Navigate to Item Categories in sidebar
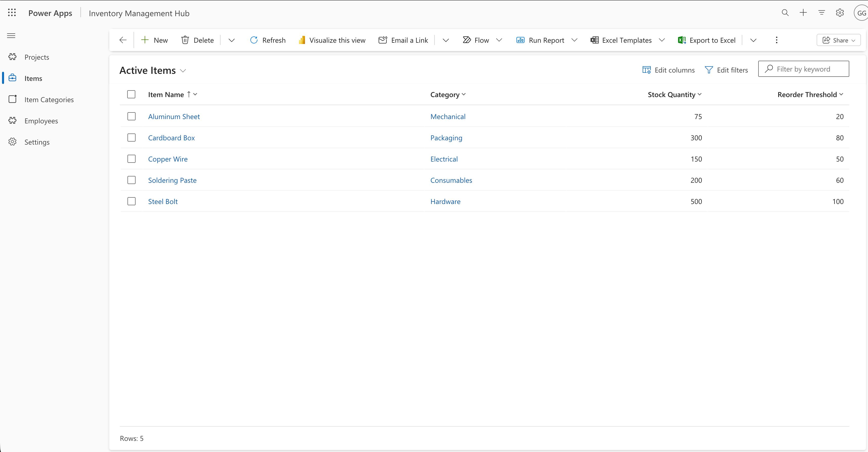 [49, 100]
